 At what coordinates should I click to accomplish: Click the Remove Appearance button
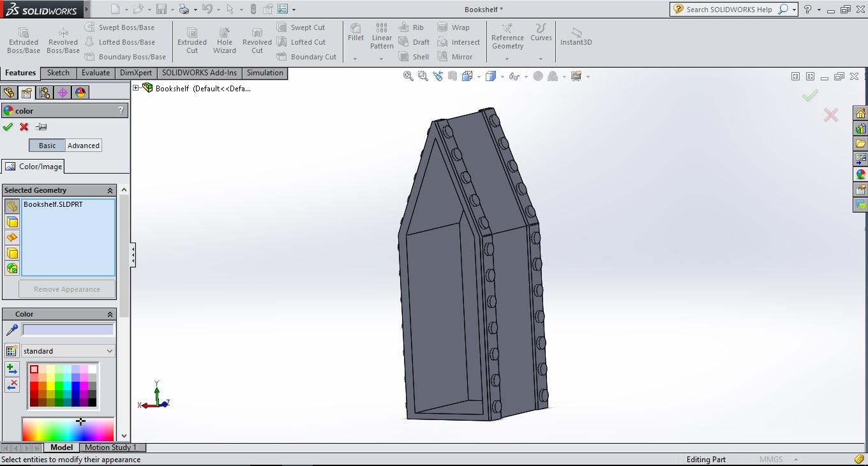coord(67,289)
